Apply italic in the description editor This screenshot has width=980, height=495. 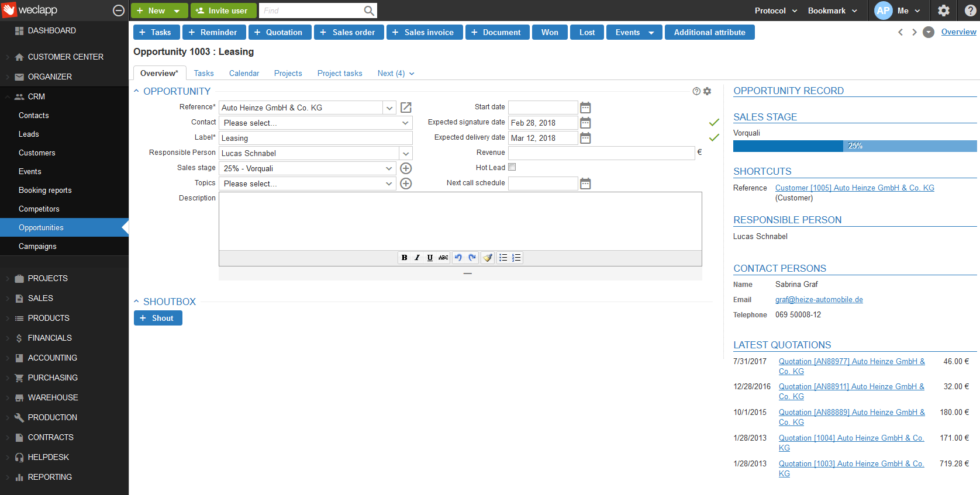coord(417,258)
